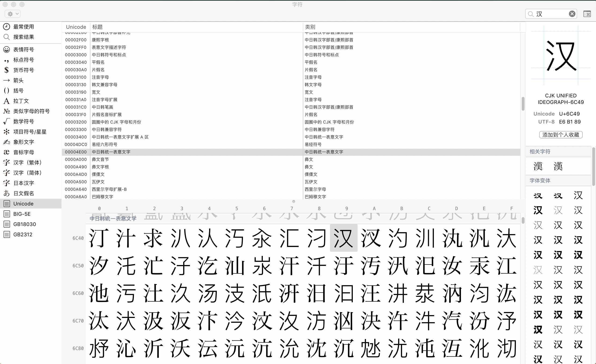Viewport: 596px width, 364px height.
Task: Click character 池 in row 6C60
Action: tap(99, 293)
